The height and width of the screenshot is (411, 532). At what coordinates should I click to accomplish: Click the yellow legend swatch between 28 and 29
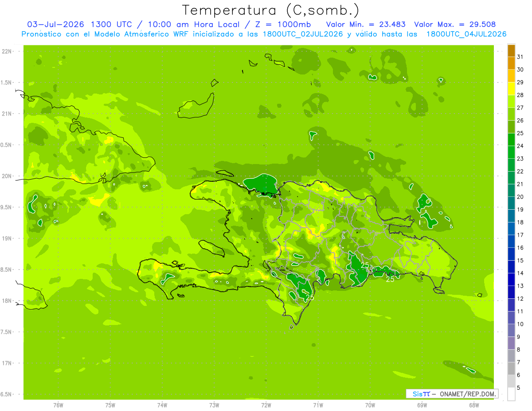[x=511, y=88]
